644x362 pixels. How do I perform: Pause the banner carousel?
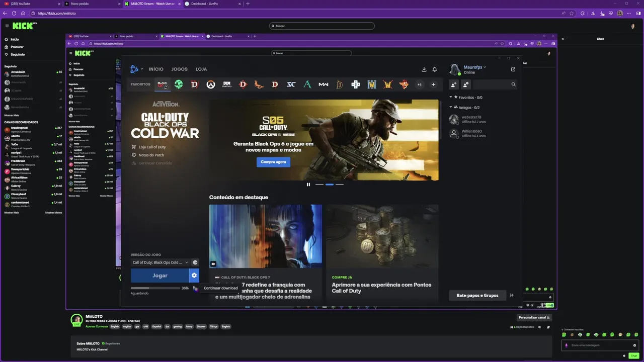coord(308,185)
